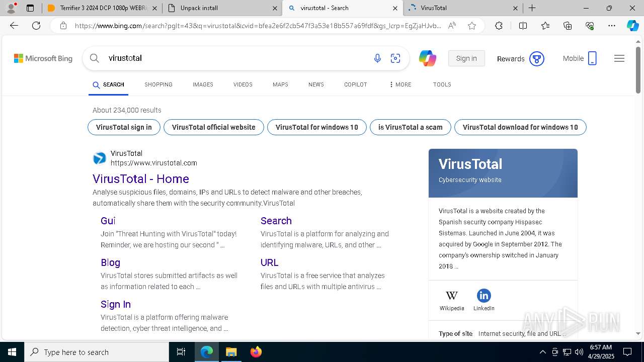
Task: Open Favorites list icon
Action: pos(545,26)
